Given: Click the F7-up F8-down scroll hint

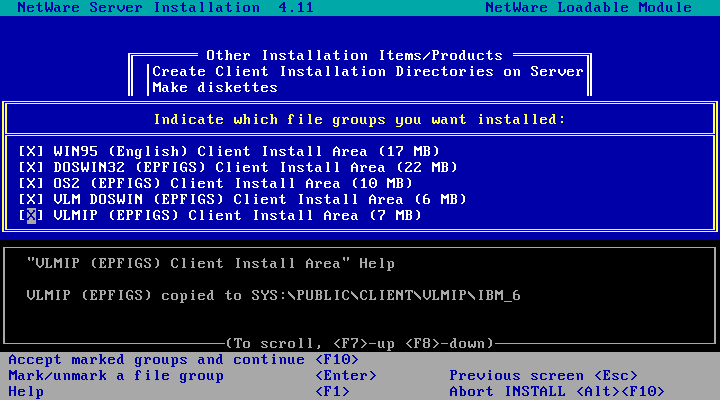Looking at the screenshot, I should [x=359, y=344].
